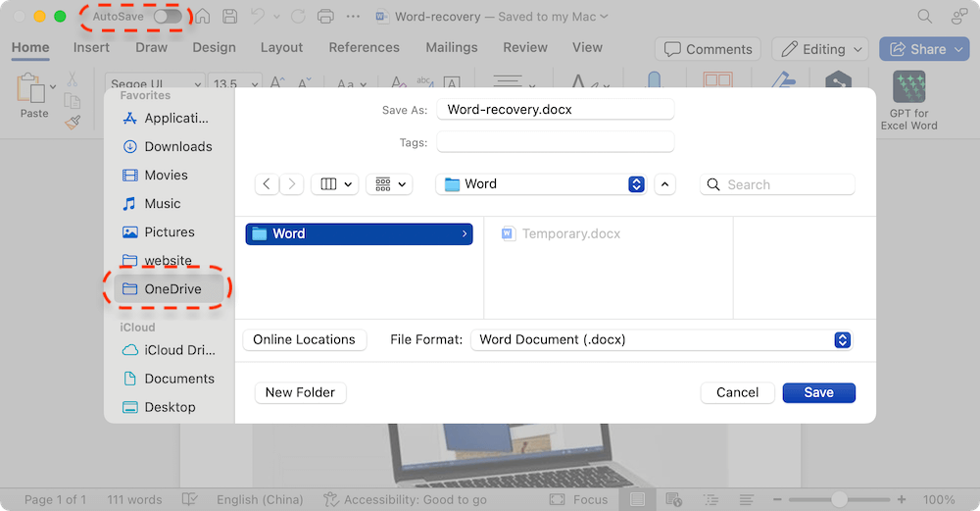Viewport: 980px width, 511px height.
Task: Click the Cut scissors icon
Action: tap(73, 79)
